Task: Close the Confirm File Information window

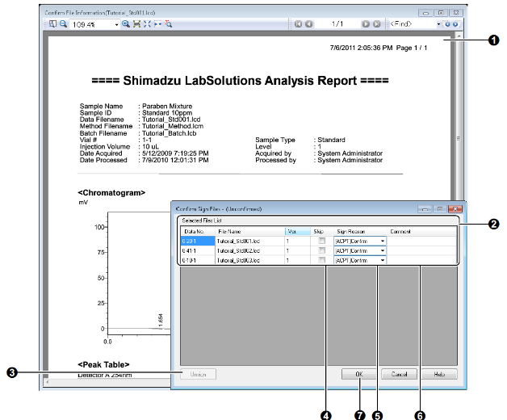Action: coord(456,13)
